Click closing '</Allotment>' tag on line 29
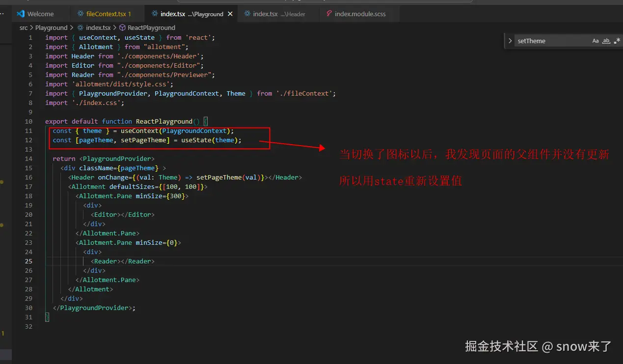Image resolution: width=623 pixels, height=364 pixels. [90, 289]
